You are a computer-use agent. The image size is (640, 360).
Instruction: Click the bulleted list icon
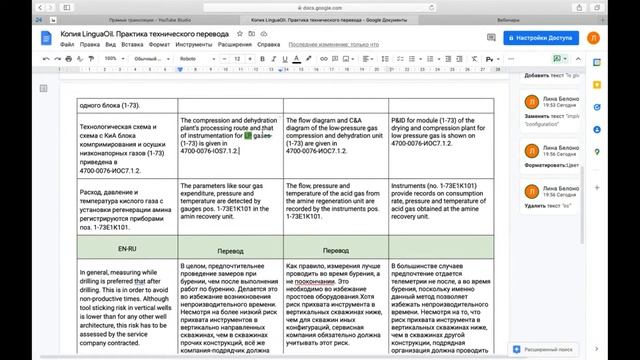[412, 59]
